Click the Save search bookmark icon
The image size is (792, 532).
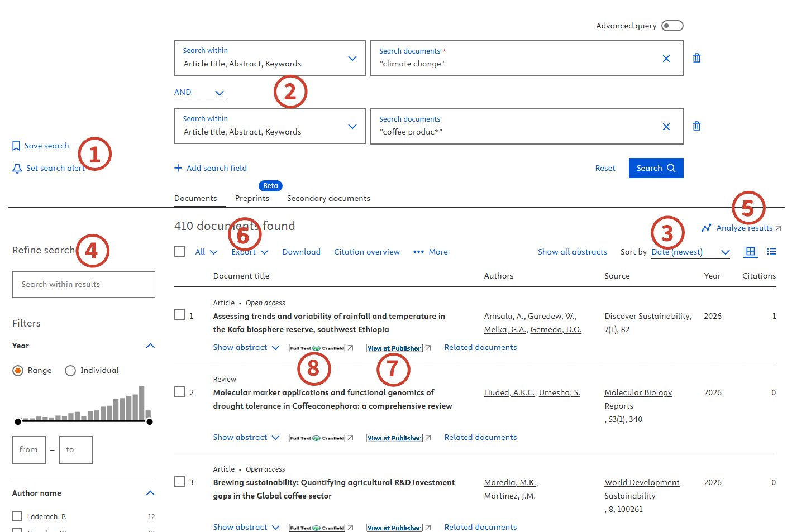coord(16,146)
